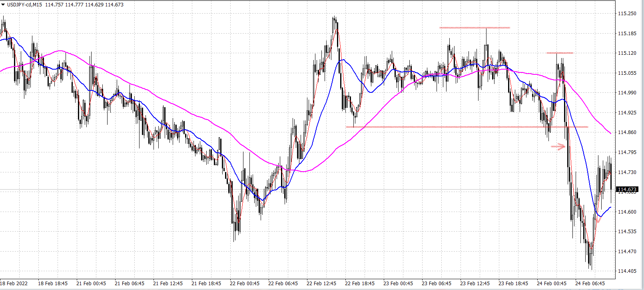Click the 23 Feb 18:45 time label
This screenshot has width=644, height=290.
tap(513, 283)
